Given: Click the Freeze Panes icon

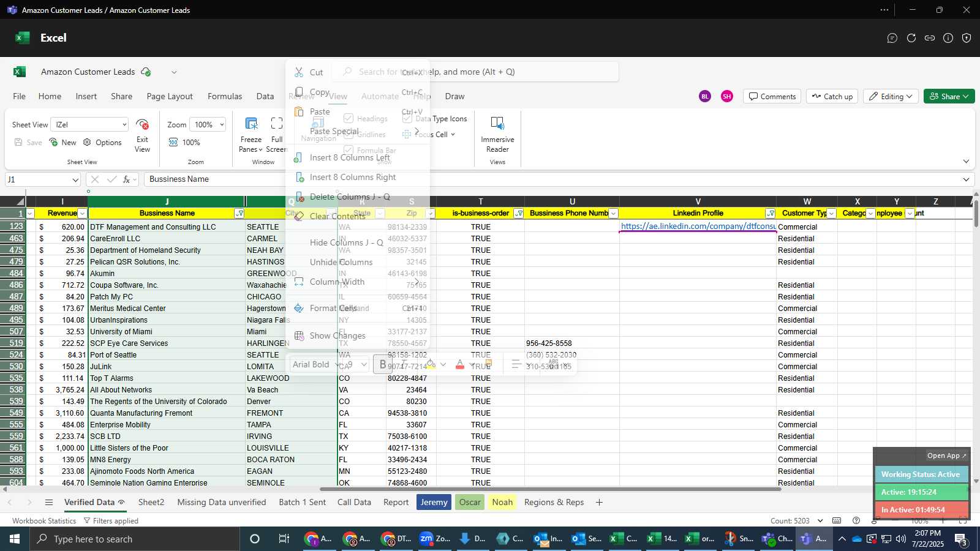Looking at the screenshot, I should pyautogui.click(x=251, y=124).
